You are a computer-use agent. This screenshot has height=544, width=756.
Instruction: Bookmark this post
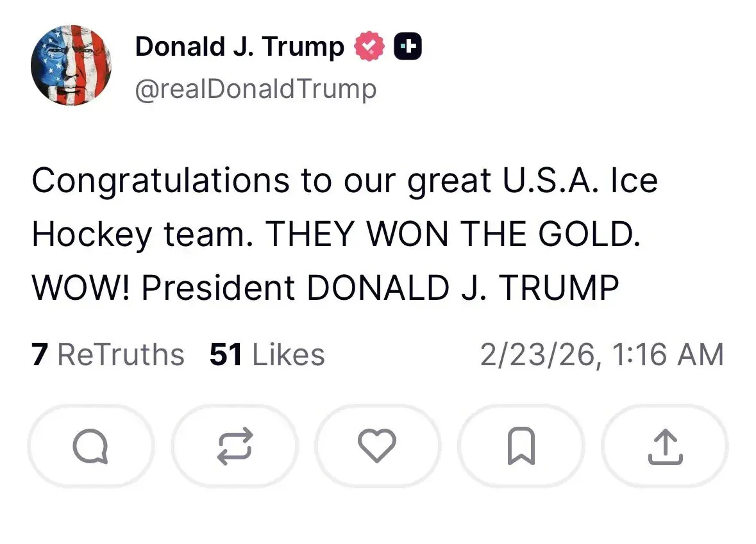point(520,446)
